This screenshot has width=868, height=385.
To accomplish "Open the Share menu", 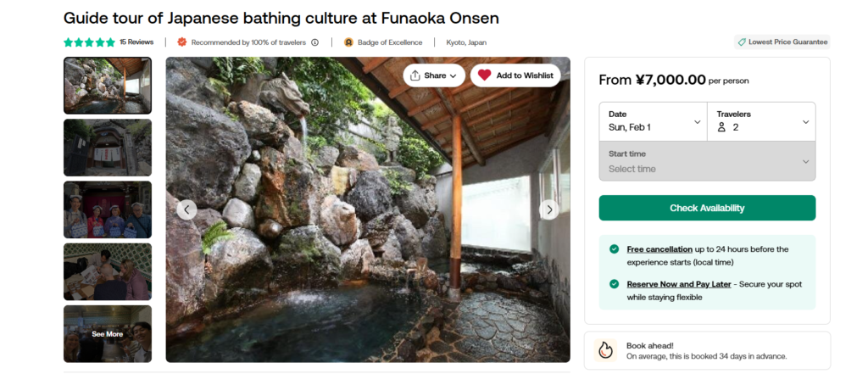I will (x=434, y=75).
